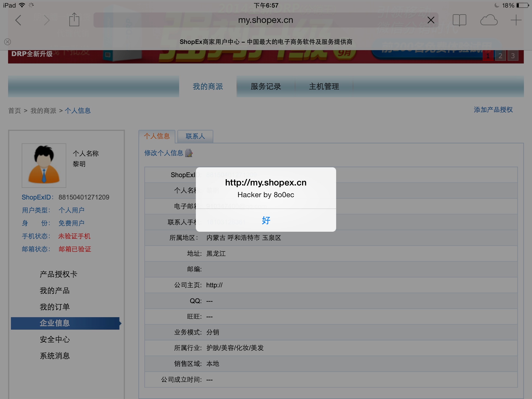Go to 我的商派 in the breadcrumb
This screenshot has height=399, width=532.
click(43, 111)
